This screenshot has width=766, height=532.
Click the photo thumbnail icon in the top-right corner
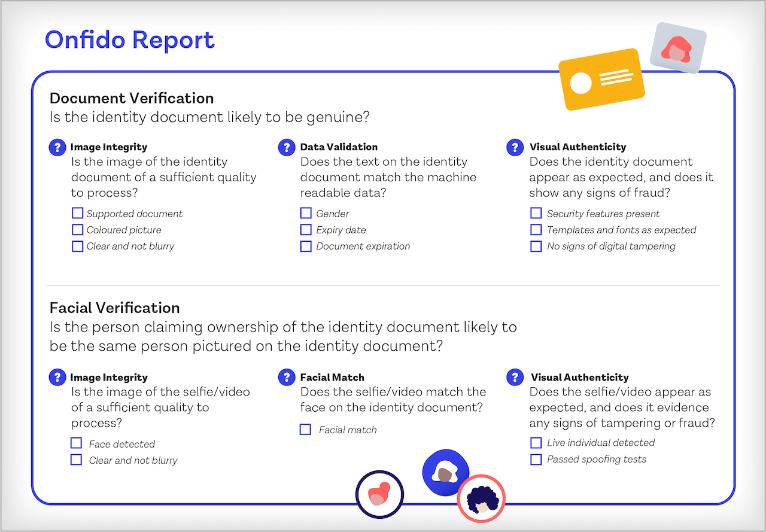point(677,47)
